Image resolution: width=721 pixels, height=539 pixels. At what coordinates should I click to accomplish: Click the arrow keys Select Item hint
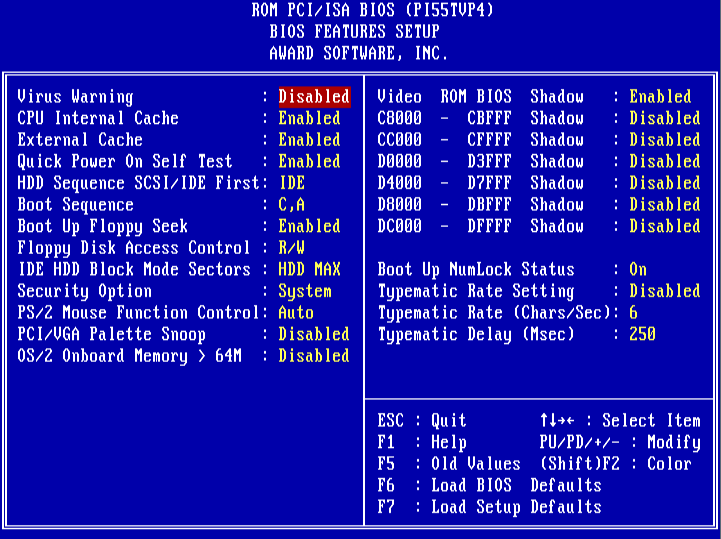pyautogui.click(x=620, y=421)
